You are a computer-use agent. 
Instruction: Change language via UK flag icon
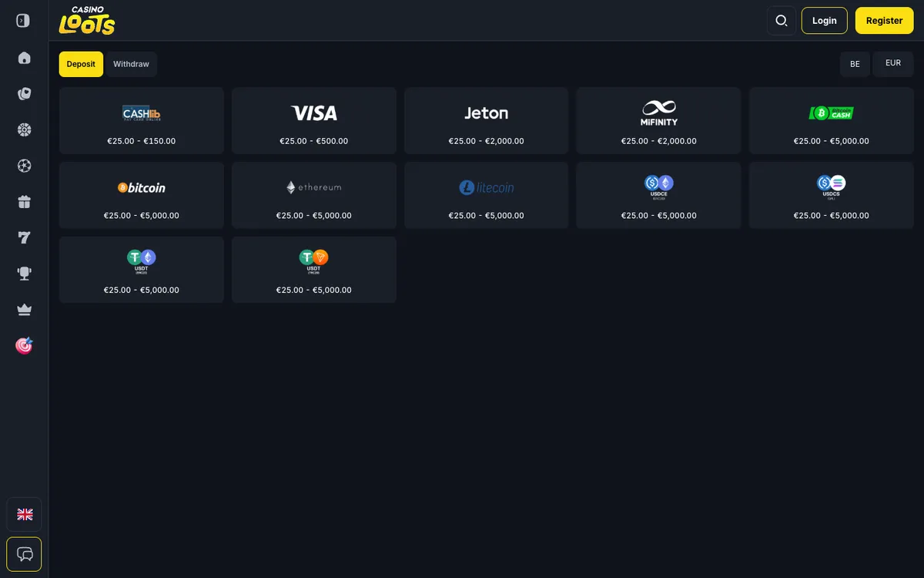(25, 515)
